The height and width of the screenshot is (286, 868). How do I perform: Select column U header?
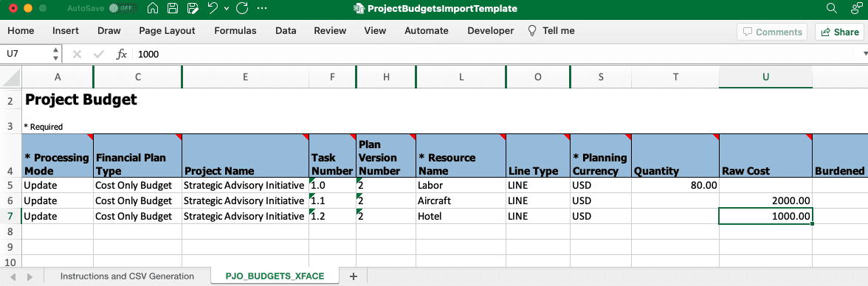765,77
